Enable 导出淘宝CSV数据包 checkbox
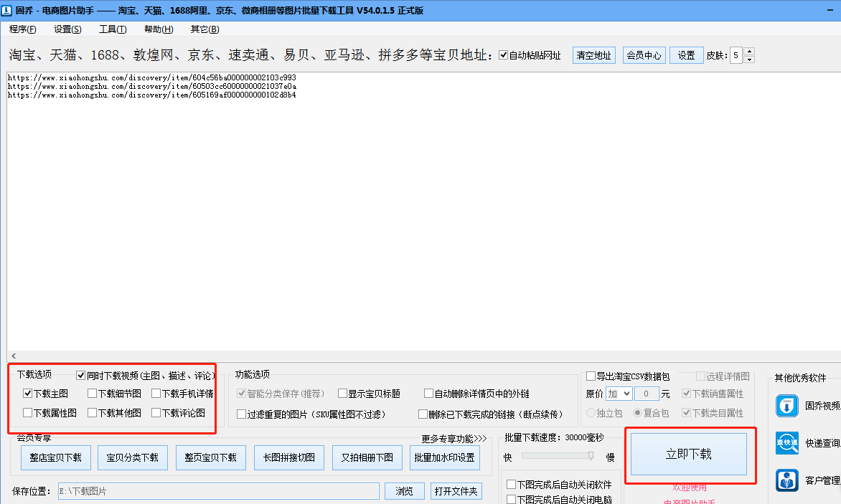Viewport: 841px width, 504px height. [591, 376]
